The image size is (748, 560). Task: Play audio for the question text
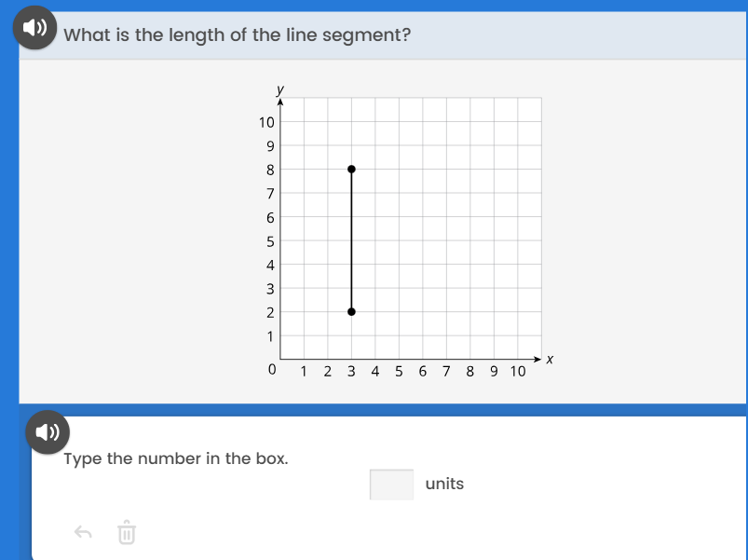tap(35, 29)
